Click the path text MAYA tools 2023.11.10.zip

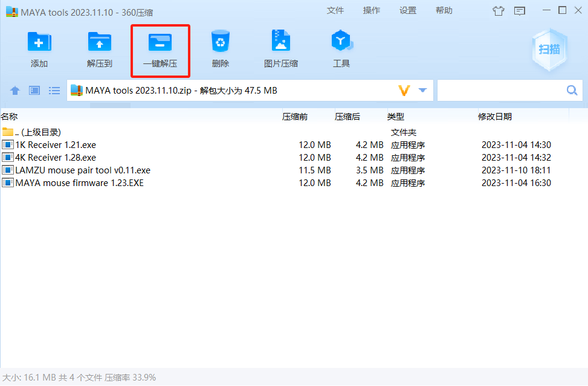[x=138, y=91]
